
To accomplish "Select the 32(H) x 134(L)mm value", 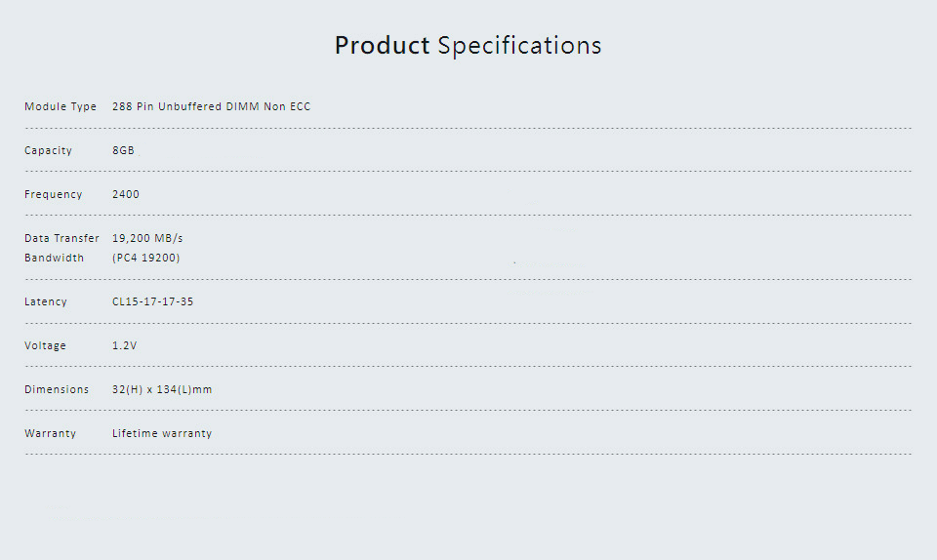I will tap(162, 389).
